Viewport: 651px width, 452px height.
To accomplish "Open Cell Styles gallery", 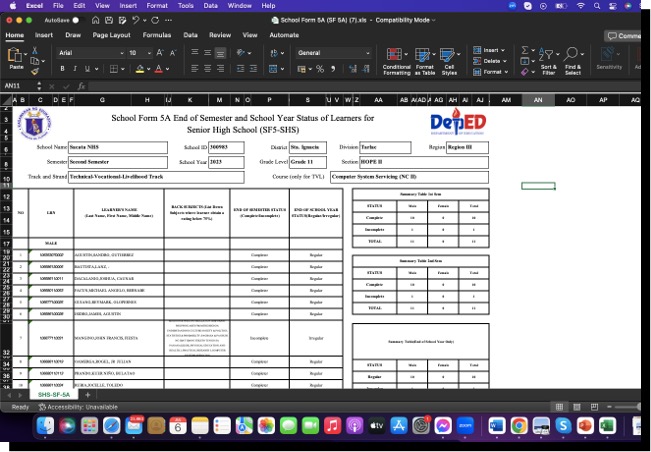I will pos(449,61).
